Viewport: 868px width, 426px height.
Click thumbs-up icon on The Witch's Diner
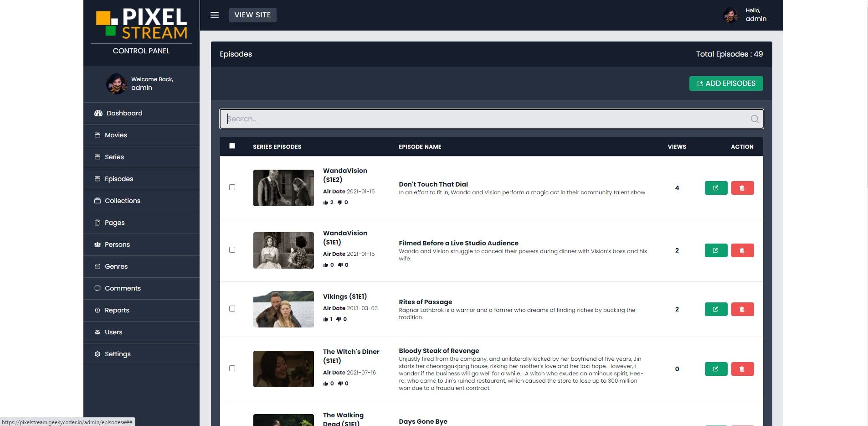[x=325, y=384]
